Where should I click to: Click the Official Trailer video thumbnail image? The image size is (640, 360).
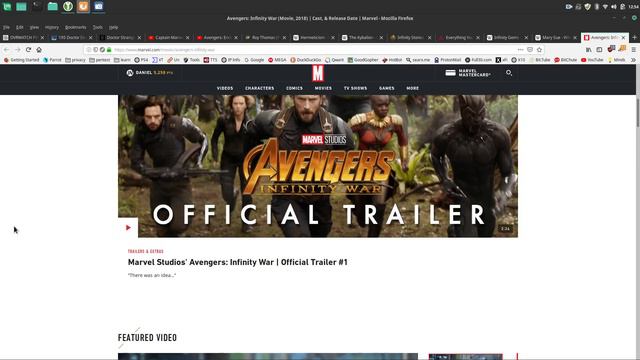point(318,166)
